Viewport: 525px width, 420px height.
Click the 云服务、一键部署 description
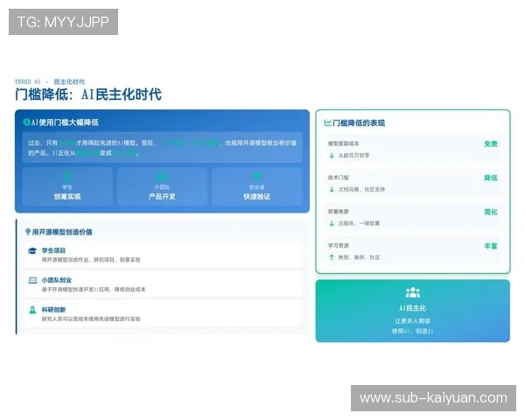[x=359, y=223]
